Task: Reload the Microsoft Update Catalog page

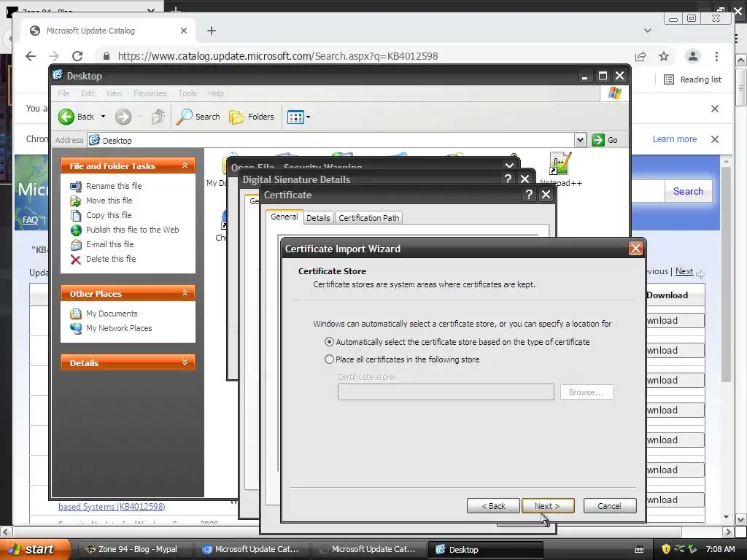Action: (77, 56)
